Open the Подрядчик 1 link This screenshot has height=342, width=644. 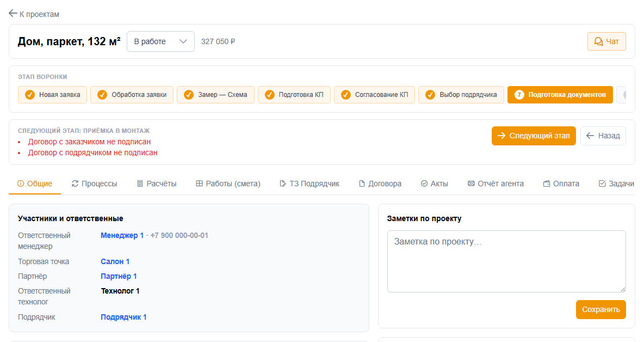(123, 317)
